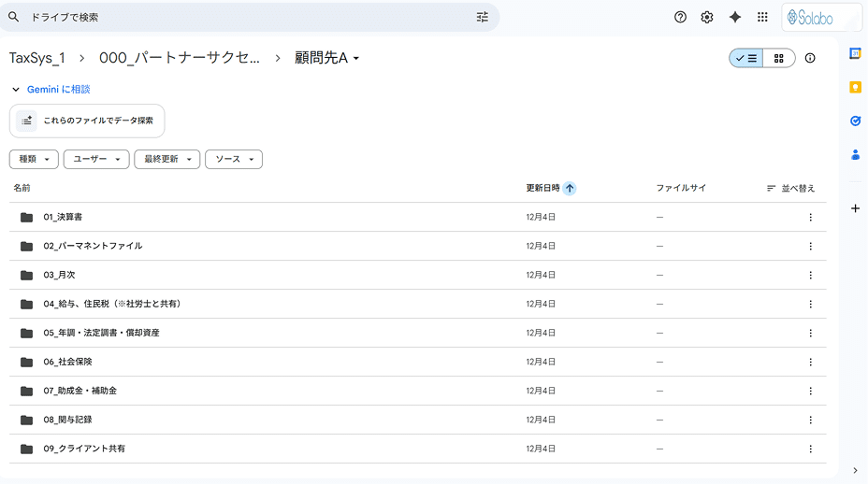Open Google Keep in side panel
This screenshot has height=485, width=868.
click(x=855, y=87)
